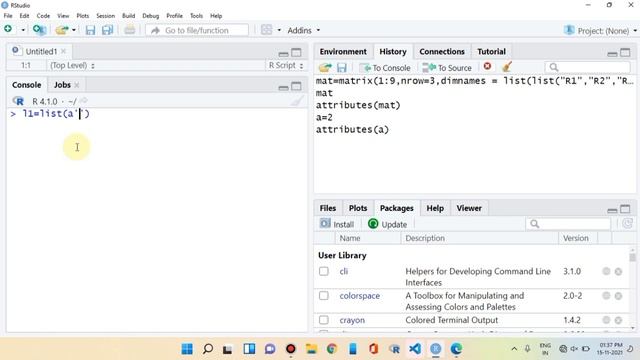Switch to the Tutorial tab
This screenshot has width=640, height=360.
[491, 51]
